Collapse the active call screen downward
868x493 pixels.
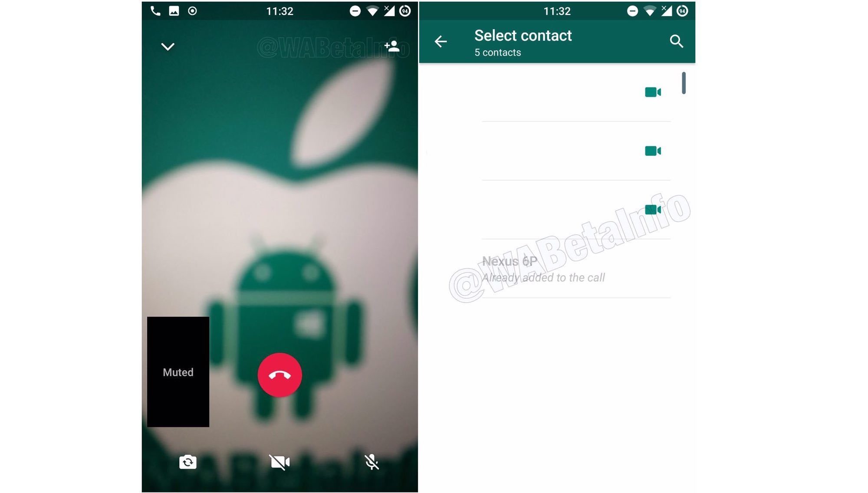coord(168,46)
